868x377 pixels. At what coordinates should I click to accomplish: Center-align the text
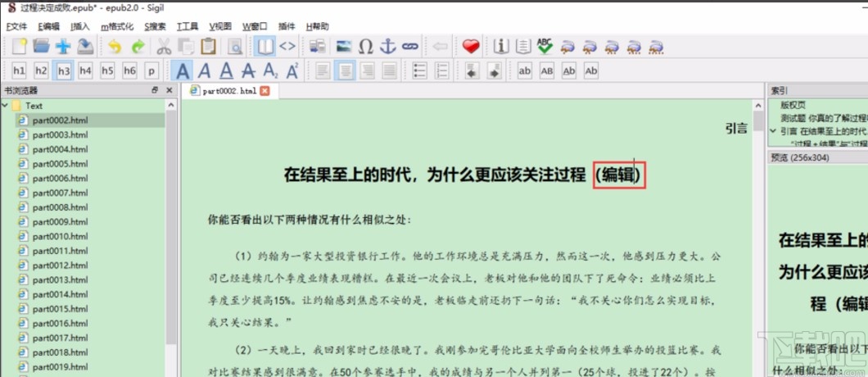pyautogui.click(x=345, y=71)
